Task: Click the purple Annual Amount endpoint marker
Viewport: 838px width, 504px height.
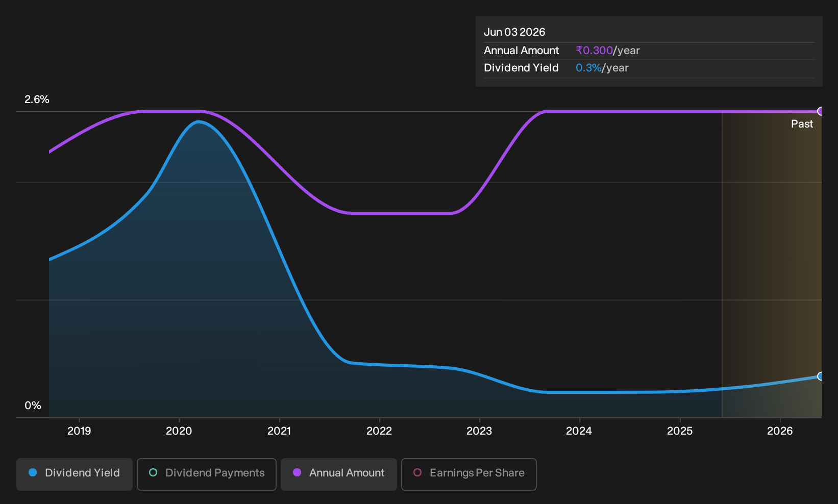Action: [821, 111]
